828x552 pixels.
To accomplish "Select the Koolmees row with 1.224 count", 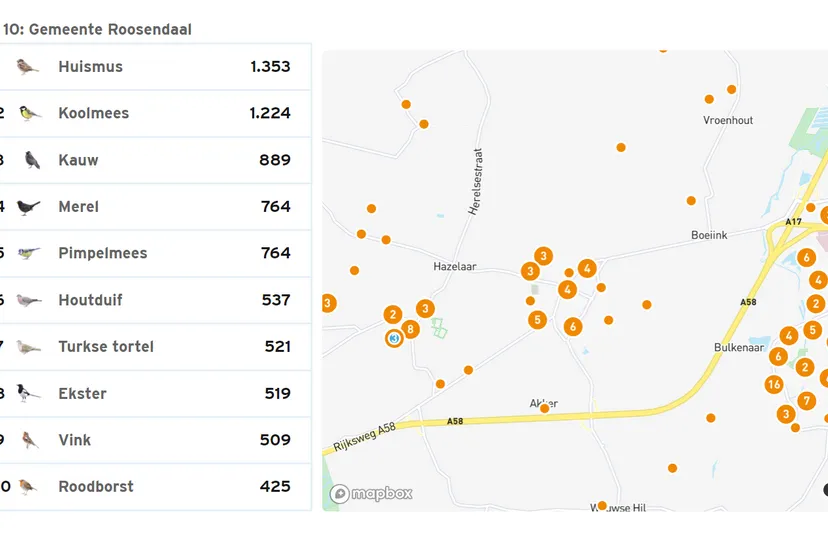I will pyautogui.click(x=155, y=113).
